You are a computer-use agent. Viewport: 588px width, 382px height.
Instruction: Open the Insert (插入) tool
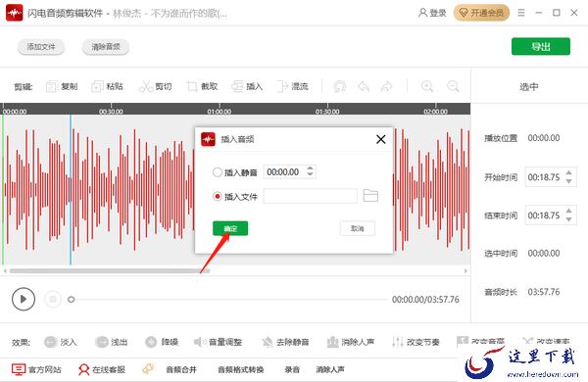(x=237, y=86)
